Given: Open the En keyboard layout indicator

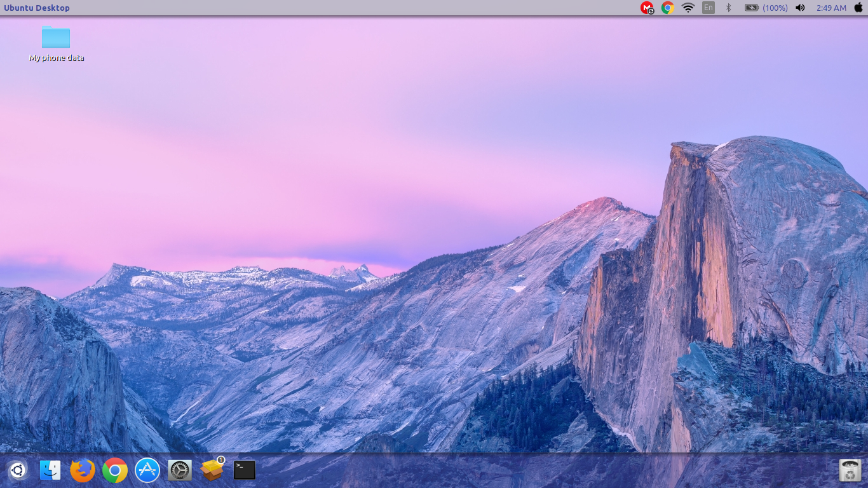Looking at the screenshot, I should point(709,8).
